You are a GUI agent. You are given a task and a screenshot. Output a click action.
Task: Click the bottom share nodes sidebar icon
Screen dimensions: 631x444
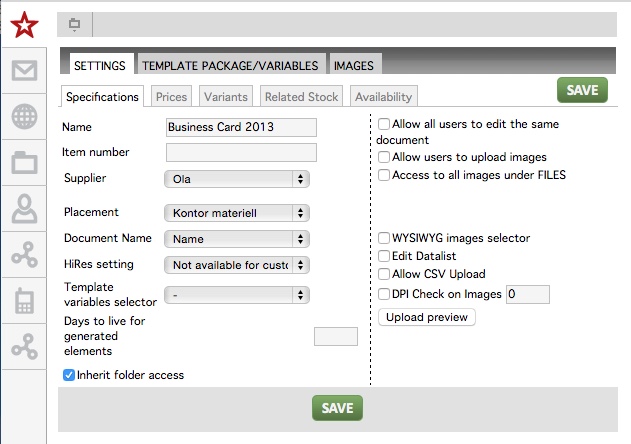[25, 347]
